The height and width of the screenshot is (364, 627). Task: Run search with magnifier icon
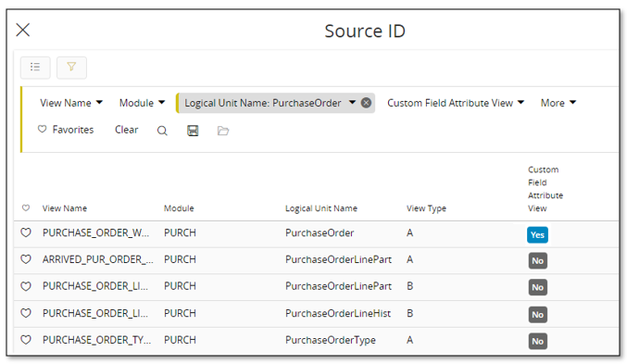tap(162, 131)
